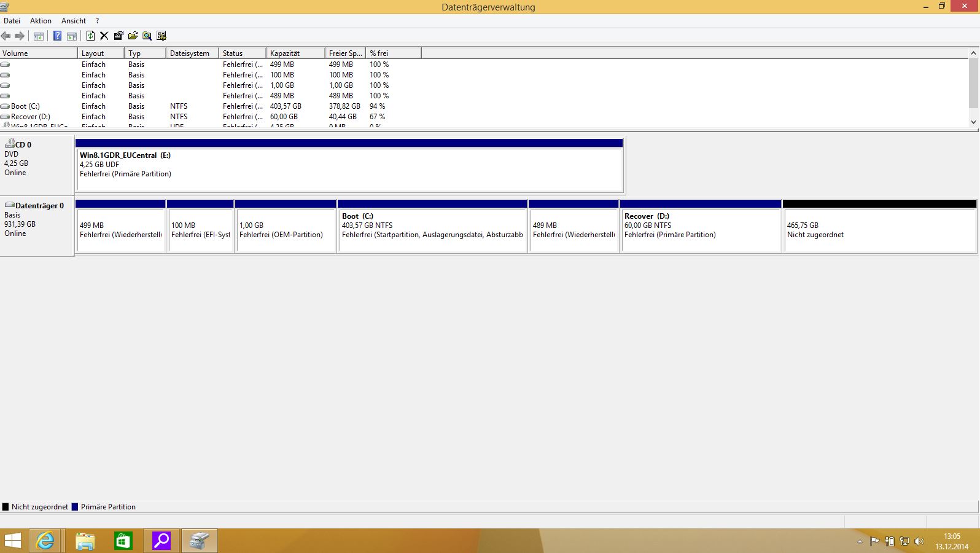Open the blue Help question-mark icon

57,36
